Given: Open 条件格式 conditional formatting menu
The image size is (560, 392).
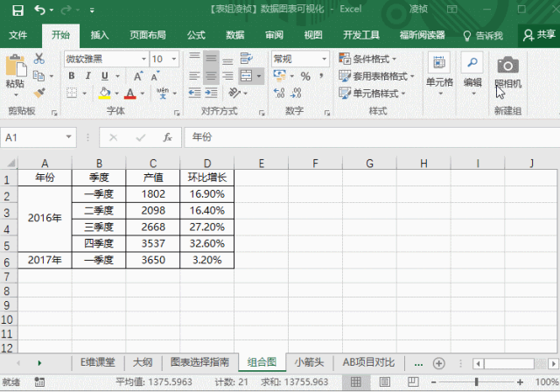Looking at the screenshot, I should pos(367,59).
